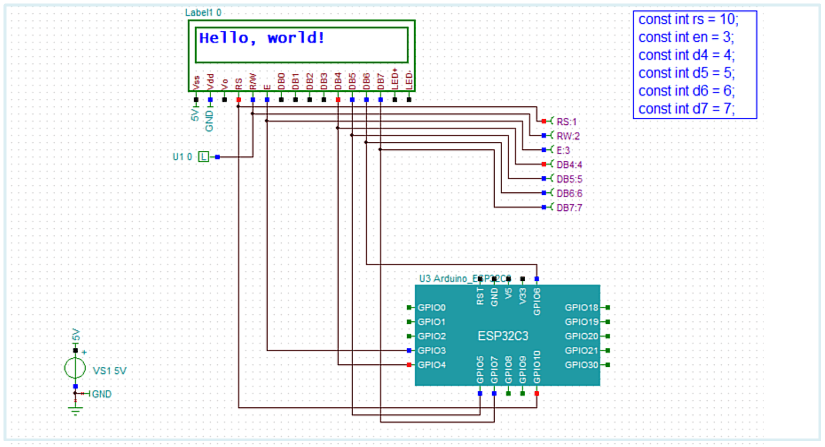The image size is (825, 447).
Task: Click the E:3 connector terminal
Action: pyautogui.click(x=545, y=150)
